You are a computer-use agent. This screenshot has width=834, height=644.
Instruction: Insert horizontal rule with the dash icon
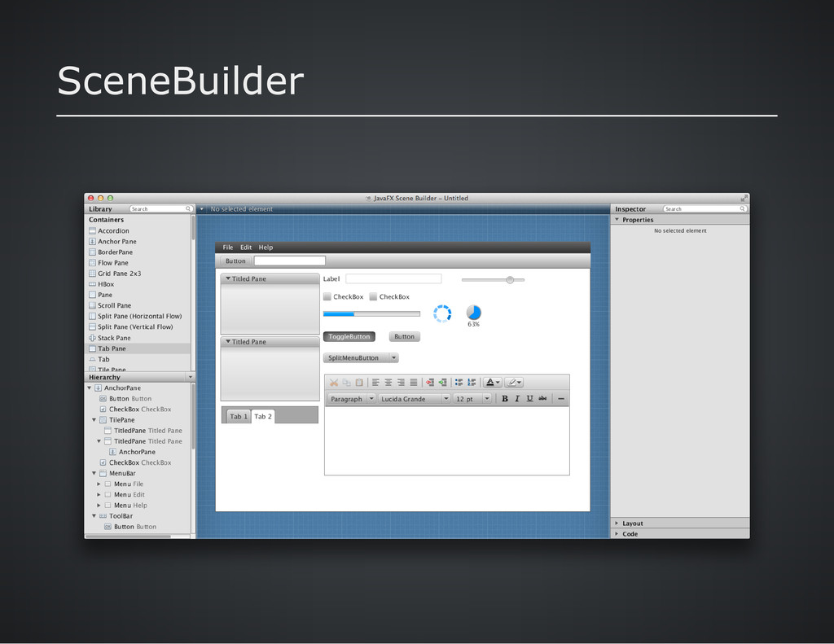tap(560, 398)
